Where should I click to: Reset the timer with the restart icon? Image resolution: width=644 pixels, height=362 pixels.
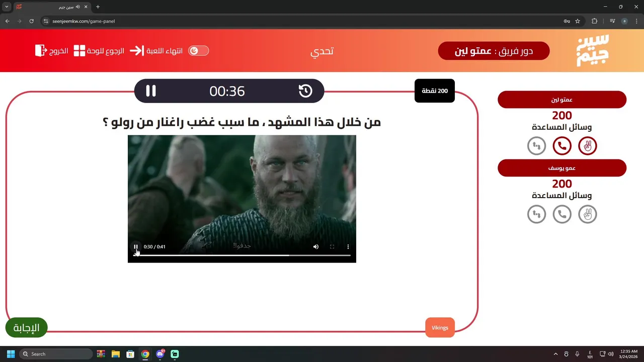(x=305, y=91)
